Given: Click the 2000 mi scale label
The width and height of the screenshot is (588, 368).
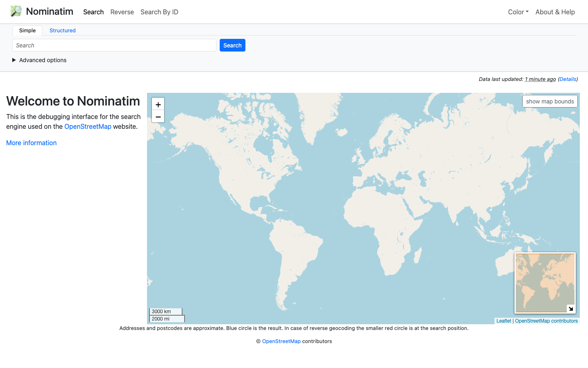Looking at the screenshot, I should 167,319.
